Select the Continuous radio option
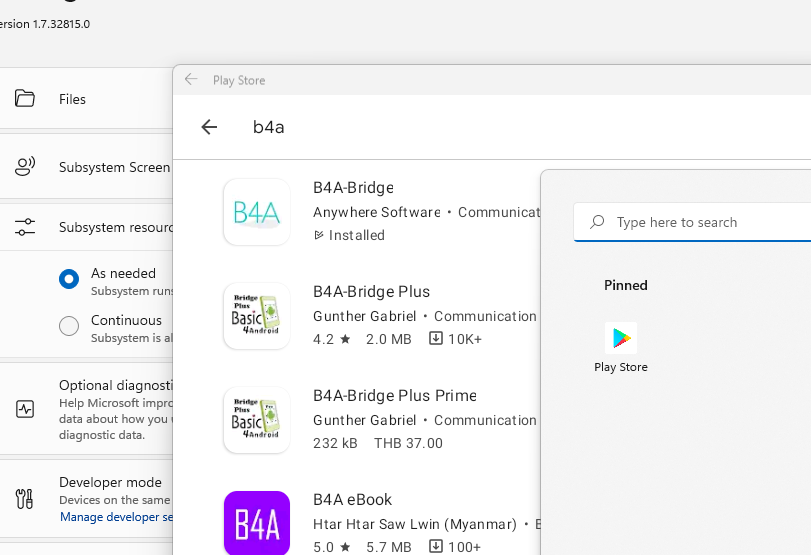This screenshot has height=555, width=811. point(69,326)
